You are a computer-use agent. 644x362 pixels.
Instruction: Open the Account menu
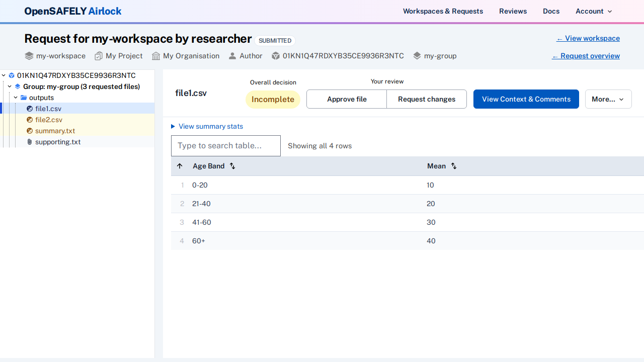click(593, 11)
